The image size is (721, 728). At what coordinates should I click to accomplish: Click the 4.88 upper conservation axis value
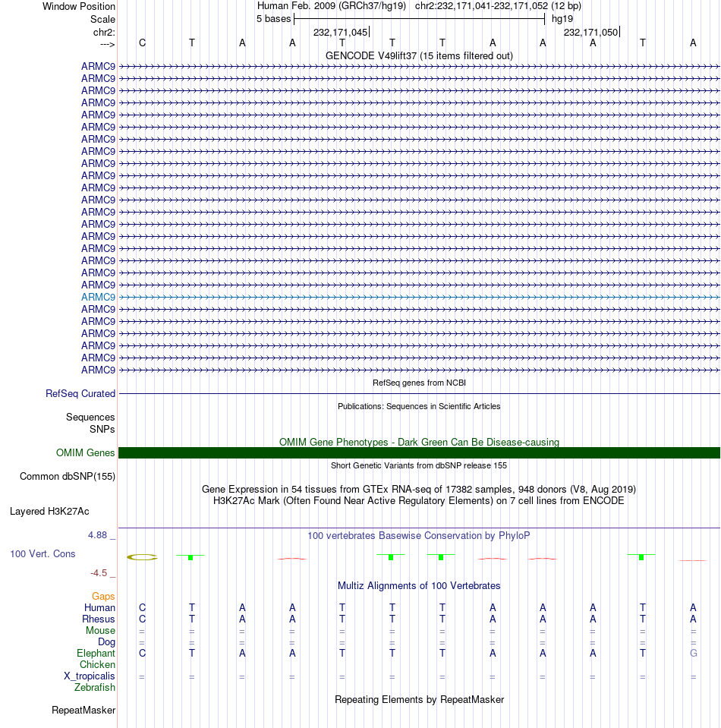click(97, 535)
